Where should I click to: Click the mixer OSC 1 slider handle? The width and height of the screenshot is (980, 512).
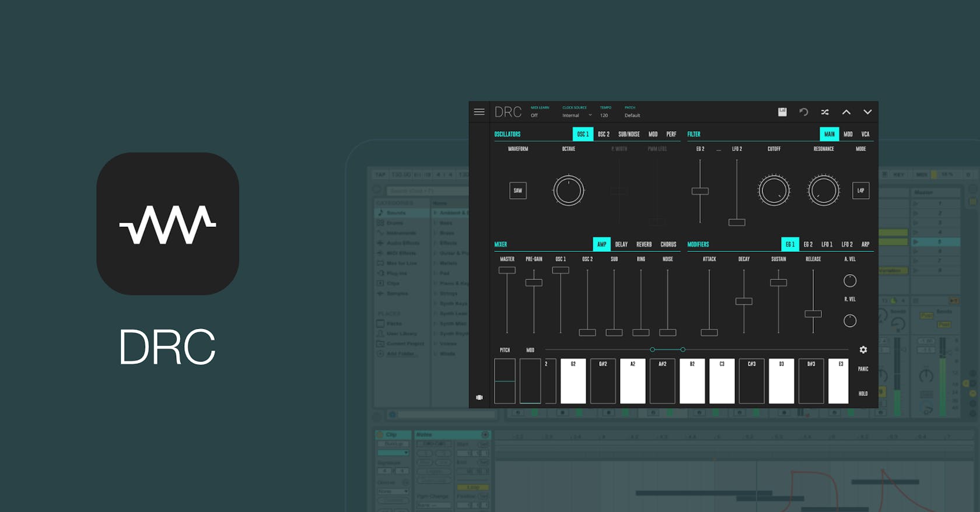tap(561, 271)
